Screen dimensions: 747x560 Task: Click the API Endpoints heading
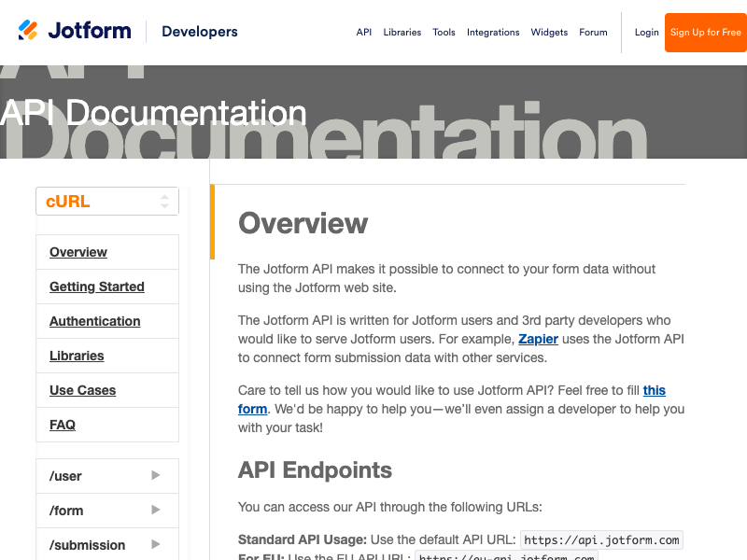pos(315,470)
